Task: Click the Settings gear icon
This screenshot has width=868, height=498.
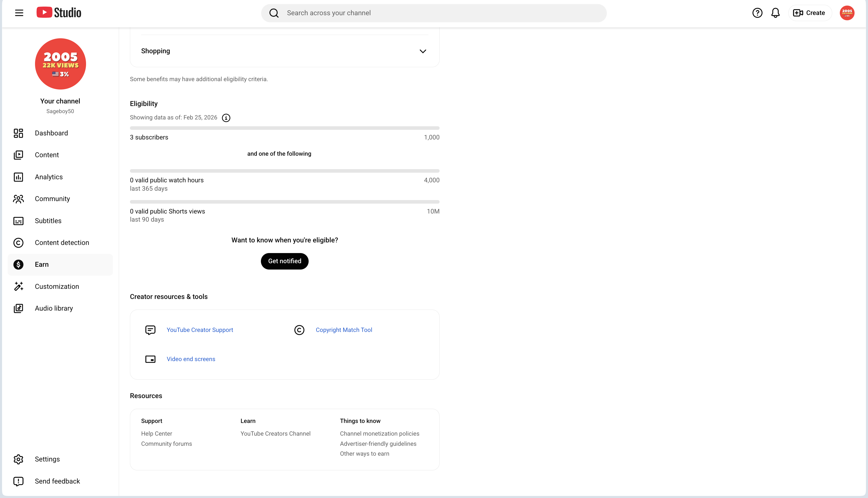Action: tap(19, 459)
